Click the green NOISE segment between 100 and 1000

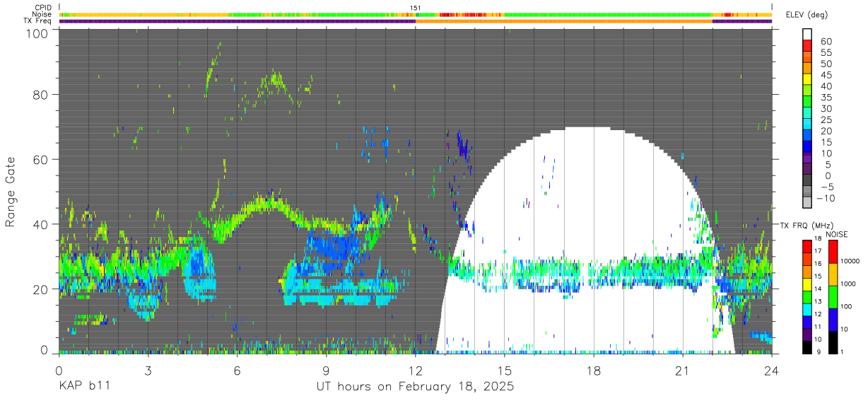tap(833, 296)
